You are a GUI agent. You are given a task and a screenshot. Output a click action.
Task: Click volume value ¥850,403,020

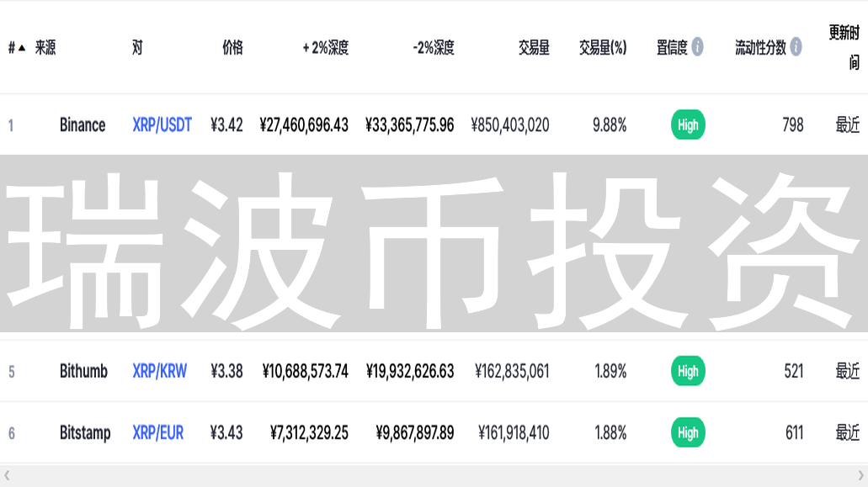point(510,125)
